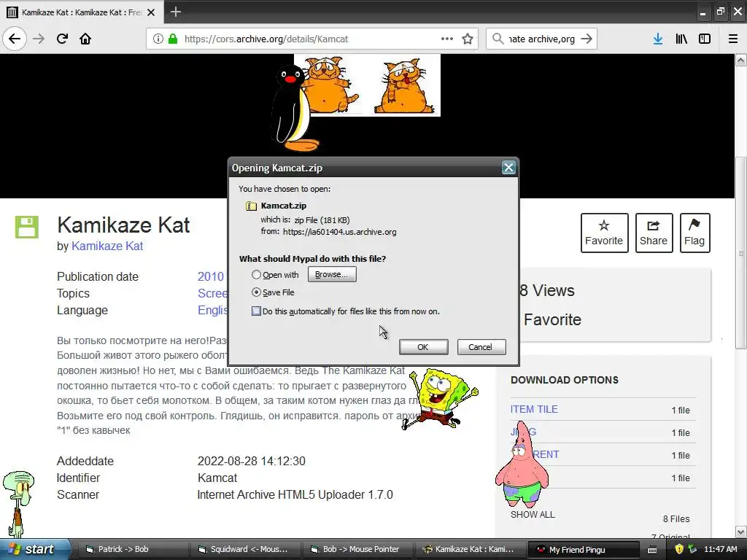
Task: Open the 2010 publication date link
Action: pos(211,276)
